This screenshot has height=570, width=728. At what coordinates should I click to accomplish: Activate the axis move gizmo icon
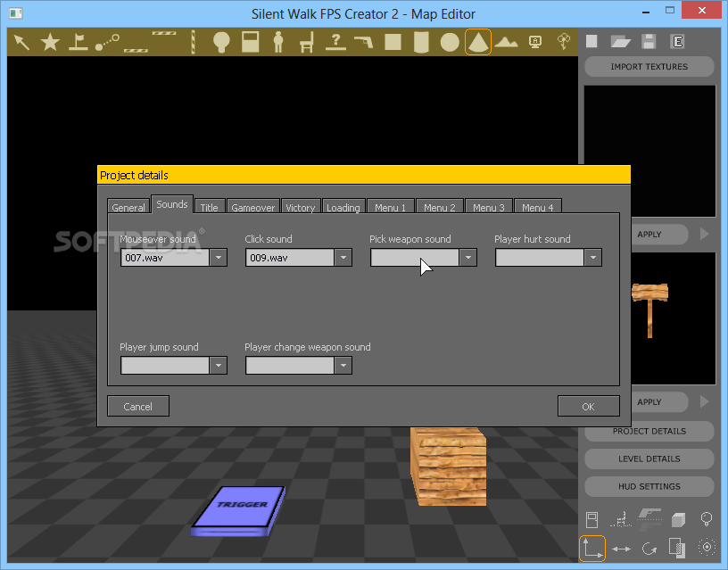coord(592,549)
